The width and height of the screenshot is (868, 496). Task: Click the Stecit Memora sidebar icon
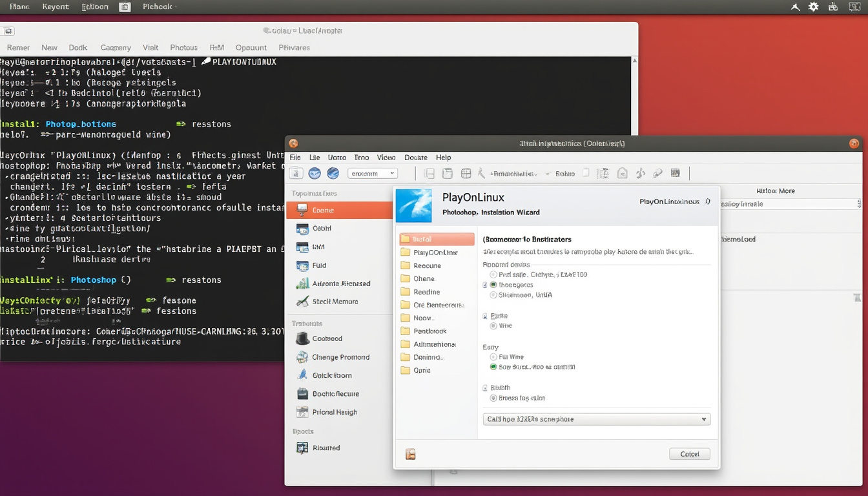(302, 301)
